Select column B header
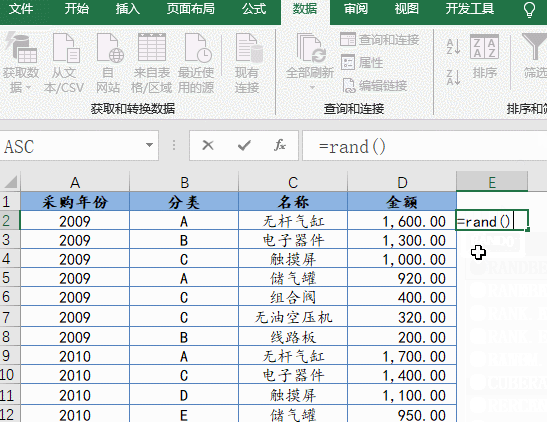The height and width of the screenshot is (422, 547). [184, 182]
